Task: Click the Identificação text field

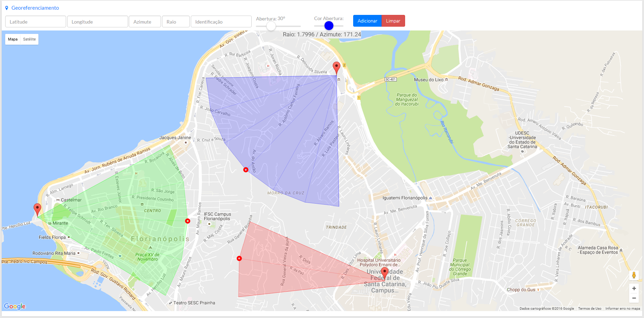Action: click(x=221, y=21)
